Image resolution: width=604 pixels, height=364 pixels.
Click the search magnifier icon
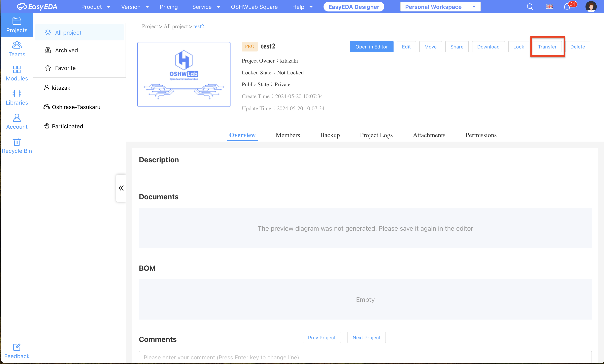(x=530, y=7)
